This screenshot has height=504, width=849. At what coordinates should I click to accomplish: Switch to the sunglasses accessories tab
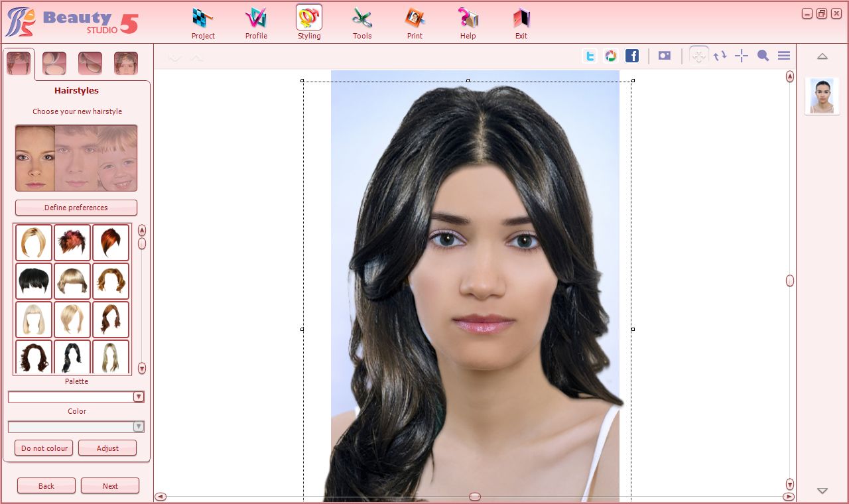(x=90, y=64)
